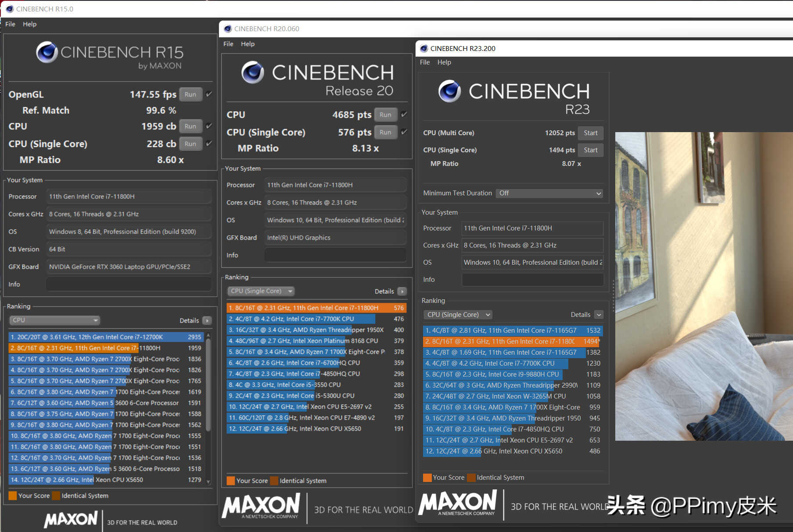Start CPU (Single Core) test in R23
793x532 pixels.
pyautogui.click(x=591, y=150)
